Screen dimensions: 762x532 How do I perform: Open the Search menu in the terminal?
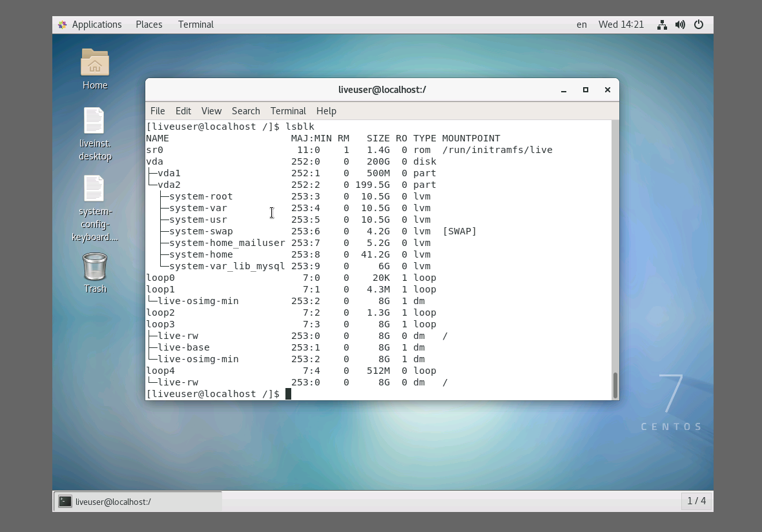tap(245, 111)
